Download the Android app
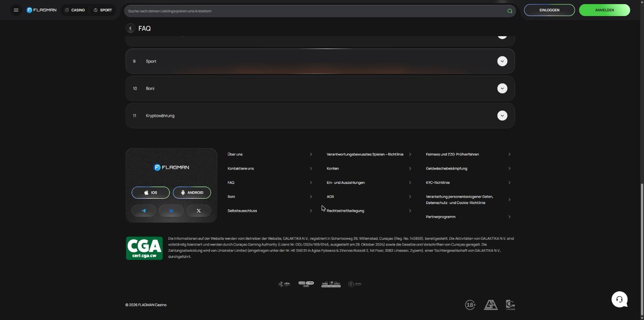This screenshot has height=320, width=644. coord(192,192)
